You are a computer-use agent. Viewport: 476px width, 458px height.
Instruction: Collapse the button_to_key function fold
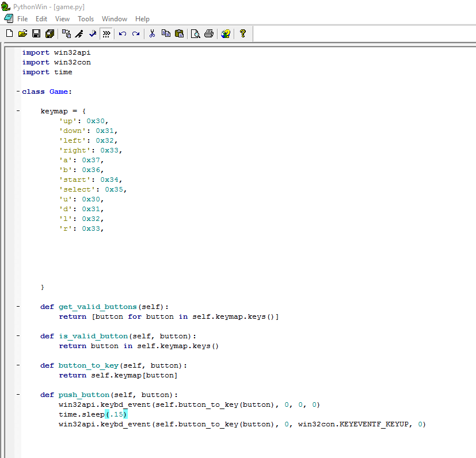[x=18, y=365]
